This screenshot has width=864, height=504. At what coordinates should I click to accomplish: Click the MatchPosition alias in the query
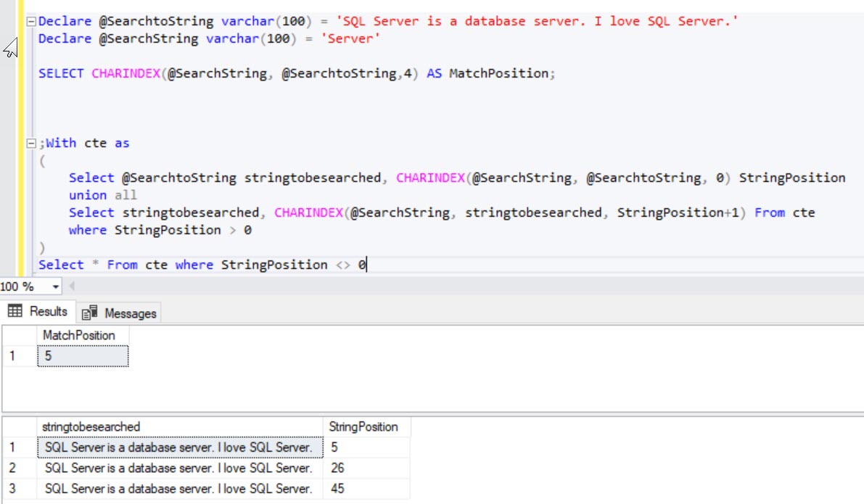(498, 73)
